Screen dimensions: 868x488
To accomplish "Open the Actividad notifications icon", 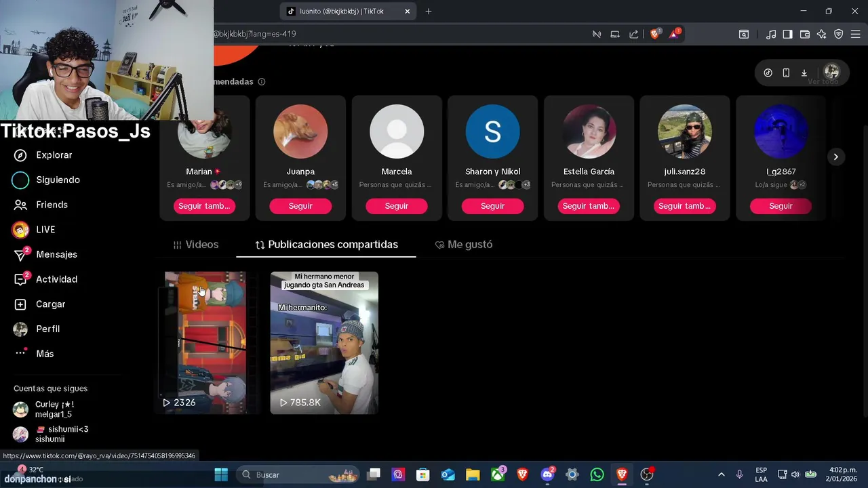I will 22,279.
